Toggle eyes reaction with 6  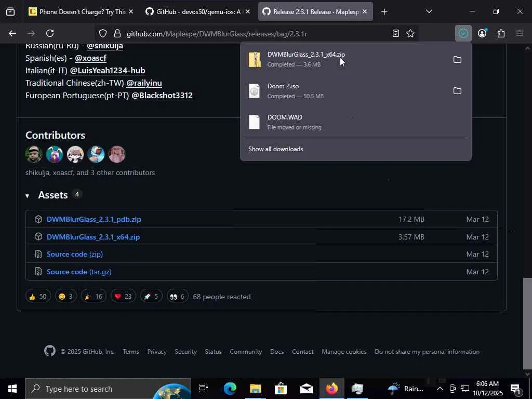coord(178,297)
